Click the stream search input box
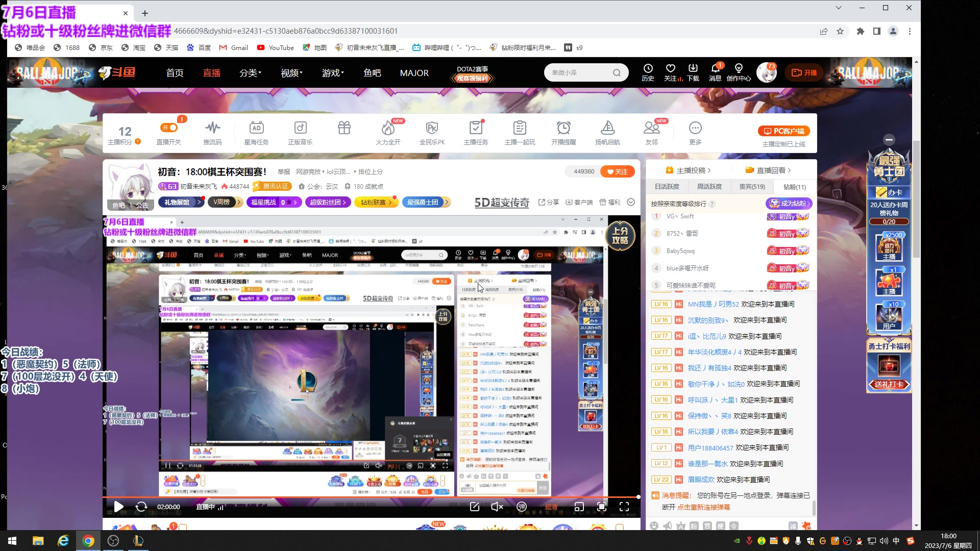Screen dimensions: 980x551 coord(582,72)
